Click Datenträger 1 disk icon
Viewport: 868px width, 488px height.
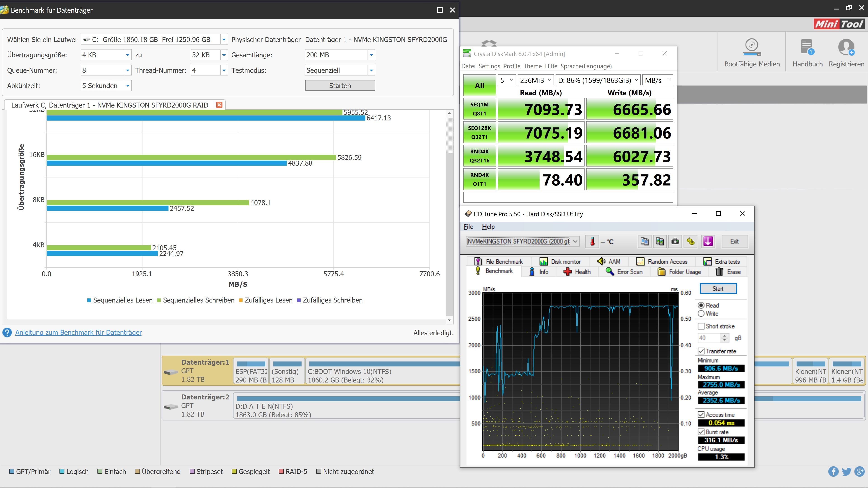tap(170, 372)
